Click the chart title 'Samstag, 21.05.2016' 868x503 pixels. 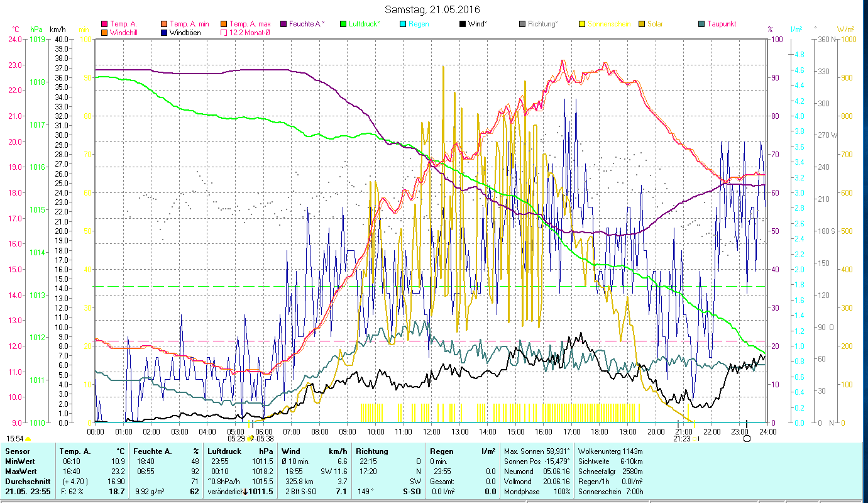point(432,9)
